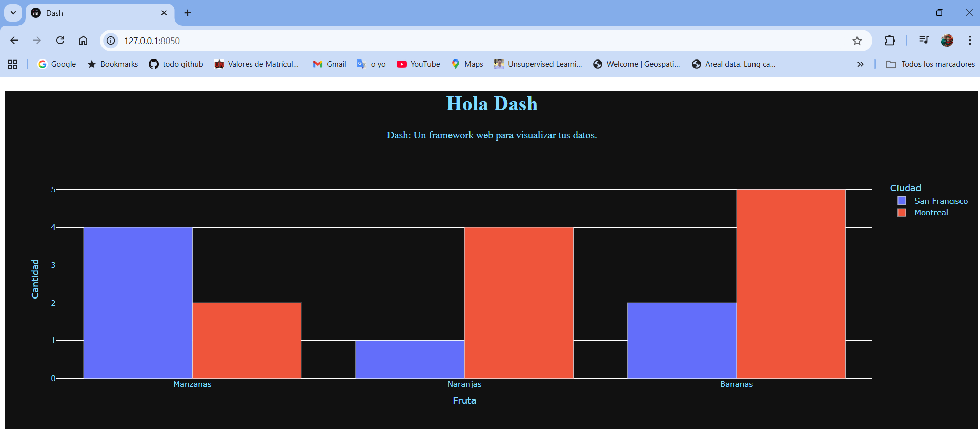
Task: Open Todos los marcadores folder
Action: 930,64
